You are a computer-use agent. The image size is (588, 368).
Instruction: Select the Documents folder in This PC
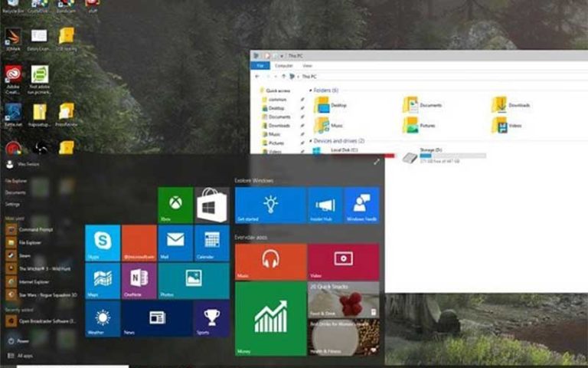pos(422,105)
